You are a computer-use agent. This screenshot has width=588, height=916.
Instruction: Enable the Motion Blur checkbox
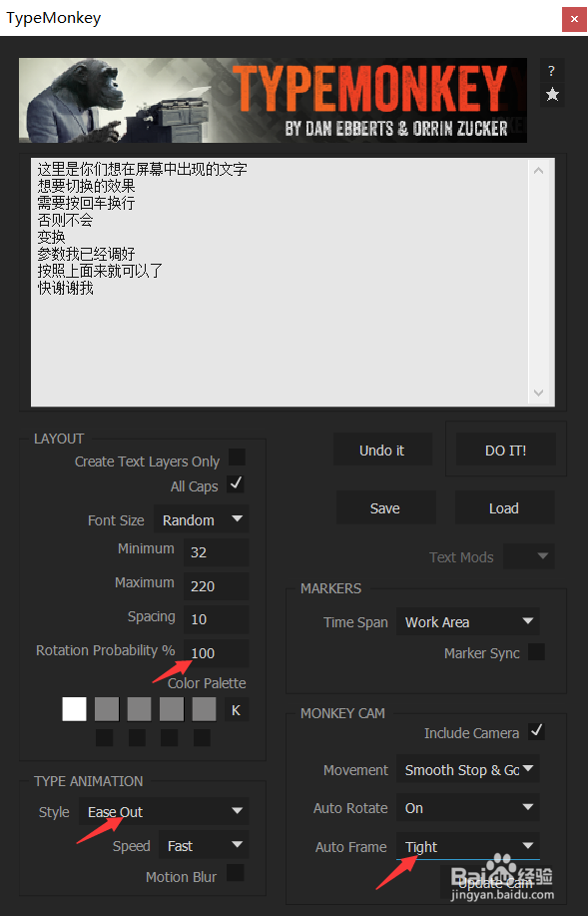pos(236,873)
